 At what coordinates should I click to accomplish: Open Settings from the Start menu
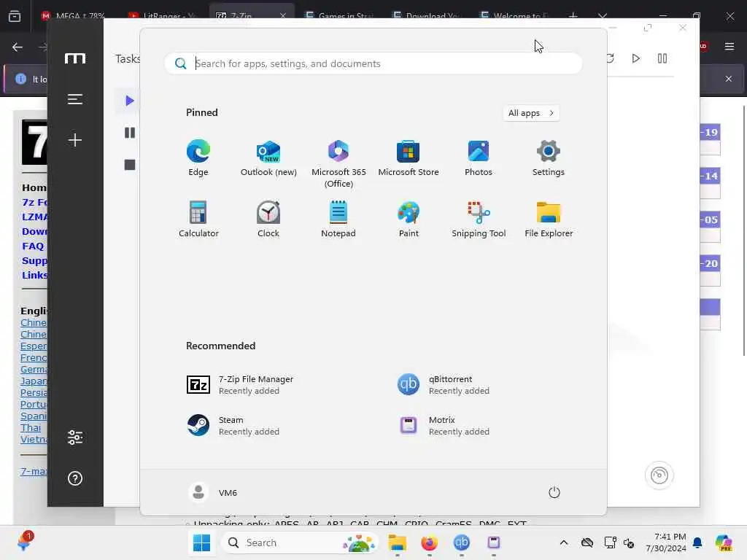click(x=549, y=158)
